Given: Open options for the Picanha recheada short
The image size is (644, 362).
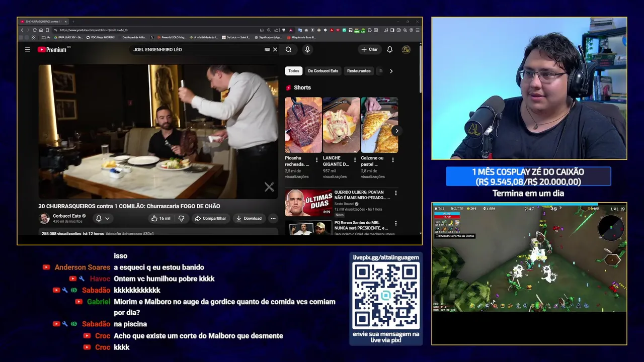Looking at the screenshot, I should tap(317, 160).
